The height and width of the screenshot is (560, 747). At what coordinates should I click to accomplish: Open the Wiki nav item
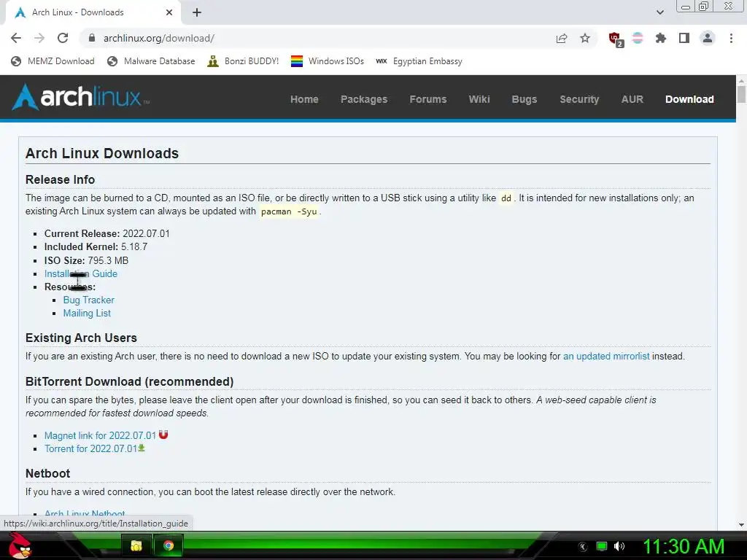tap(479, 99)
